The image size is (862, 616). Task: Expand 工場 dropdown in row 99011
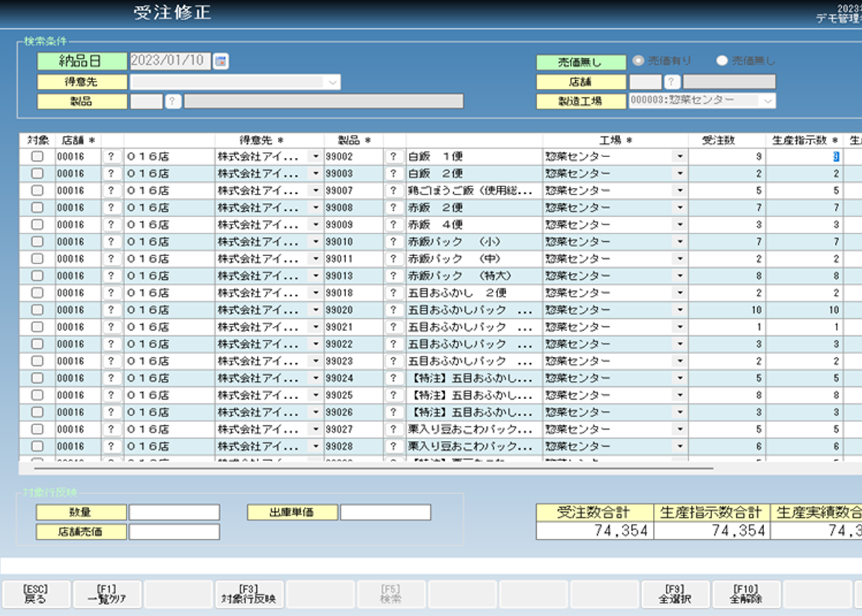680,259
